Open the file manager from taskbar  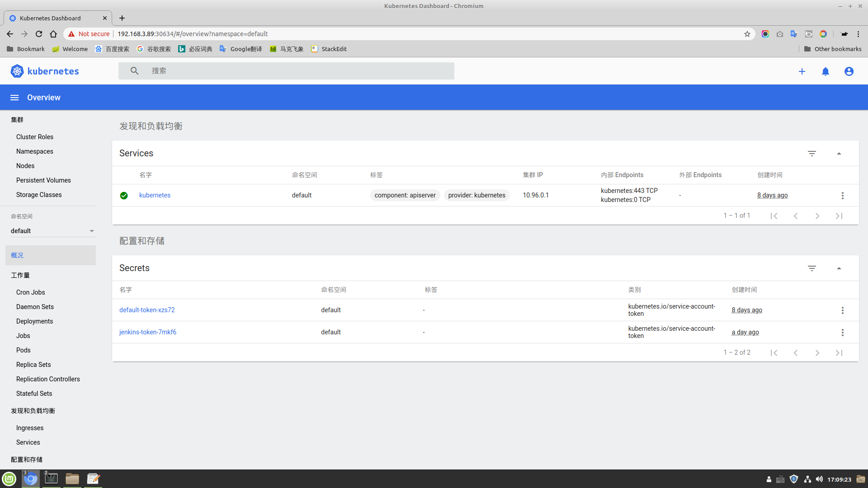pyautogui.click(x=72, y=479)
